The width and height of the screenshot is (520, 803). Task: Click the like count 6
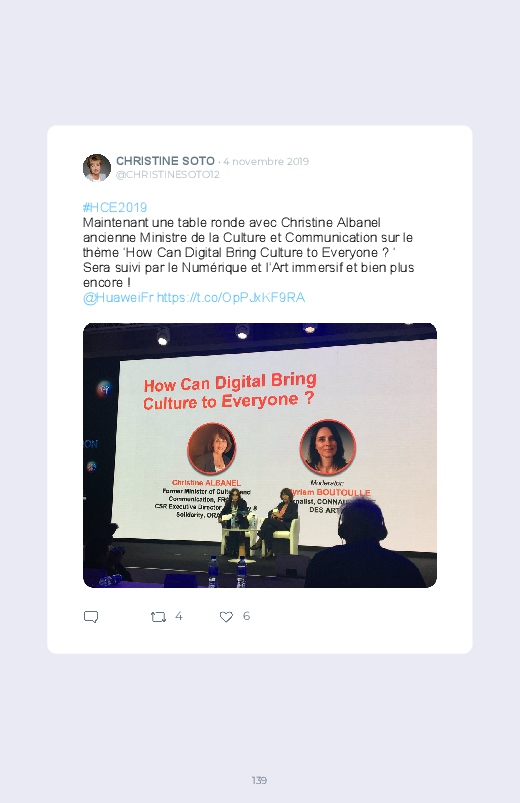[x=246, y=616]
